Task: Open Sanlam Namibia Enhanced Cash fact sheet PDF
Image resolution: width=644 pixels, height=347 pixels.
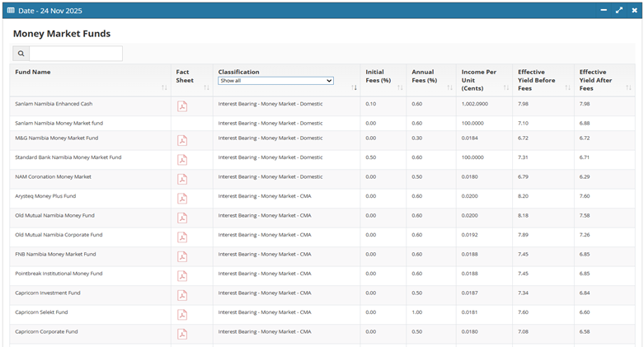Action: [182, 106]
